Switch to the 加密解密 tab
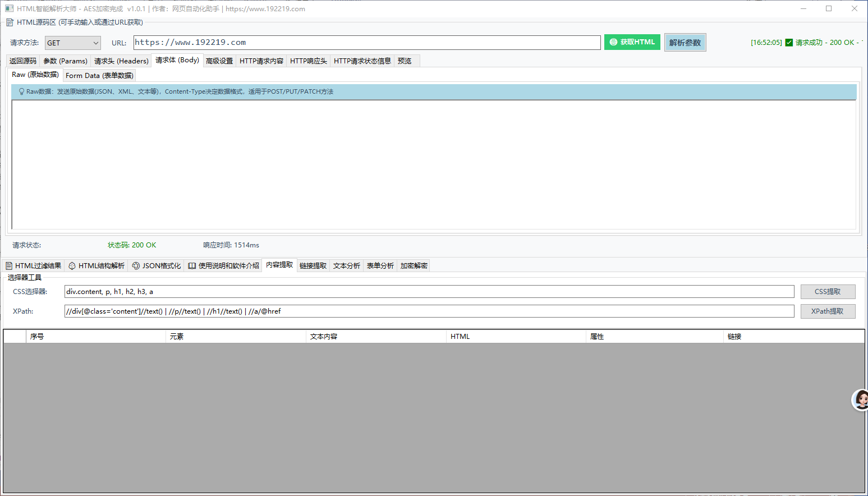Image resolution: width=868 pixels, height=496 pixels. tap(414, 266)
